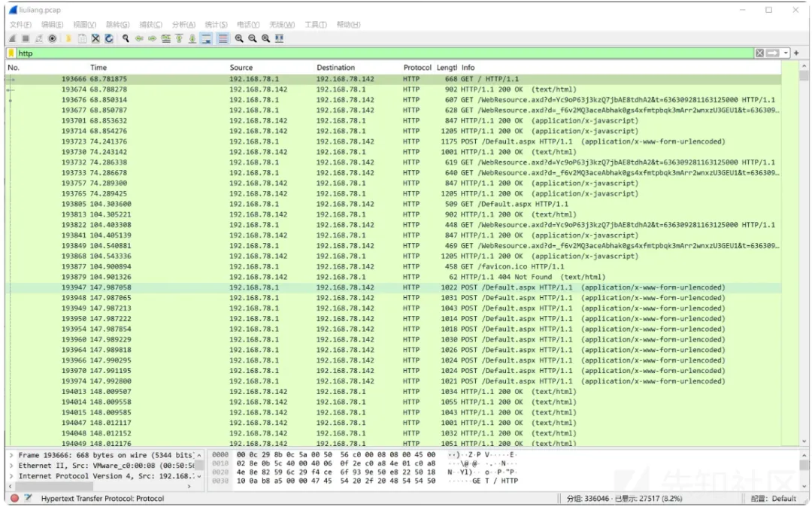This screenshot has width=812, height=510.
Task: Open the 分析(A) menu
Action: (183, 25)
